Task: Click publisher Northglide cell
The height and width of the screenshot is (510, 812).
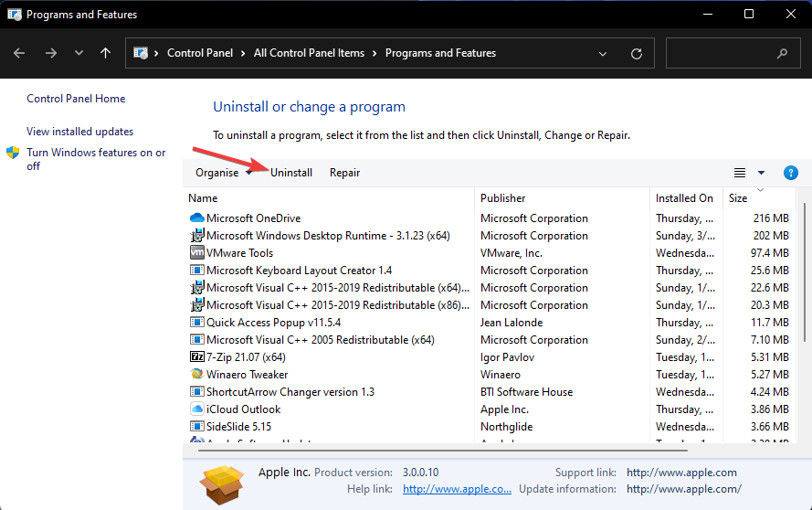Action: click(506, 427)
